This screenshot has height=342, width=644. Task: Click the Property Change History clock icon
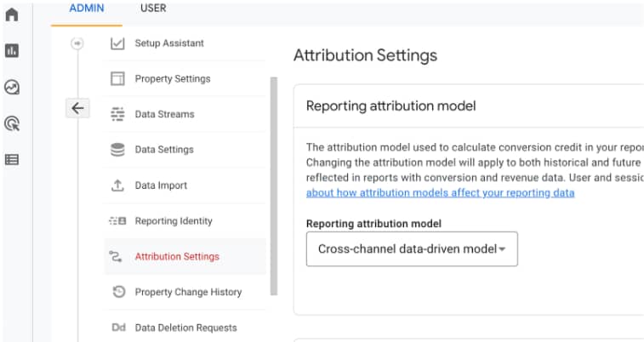[x=118, y=292]
